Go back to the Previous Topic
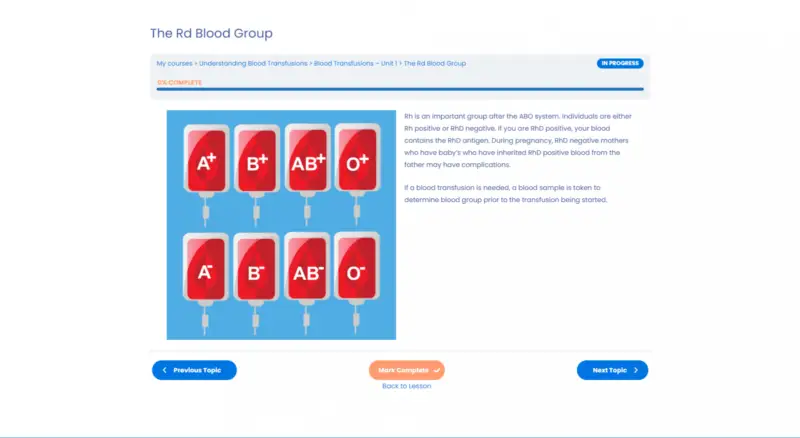Image resolution: width=800 pixels, height=438 pixels. [x=194, y=370]
